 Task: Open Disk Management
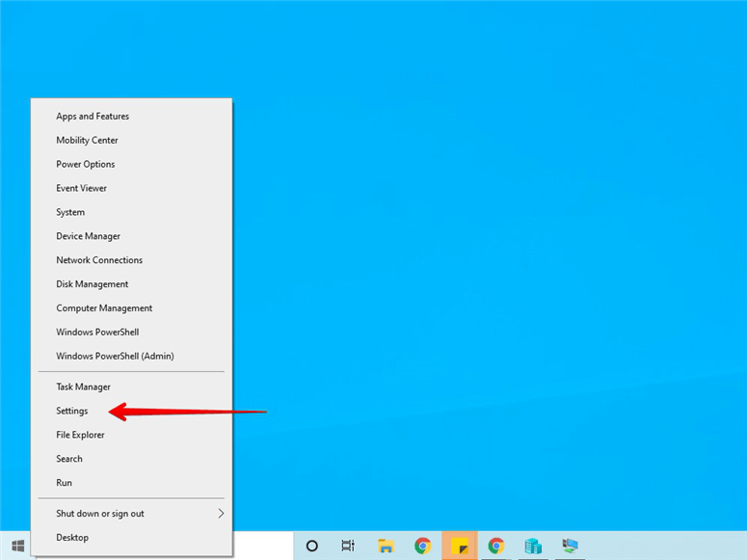131,284
